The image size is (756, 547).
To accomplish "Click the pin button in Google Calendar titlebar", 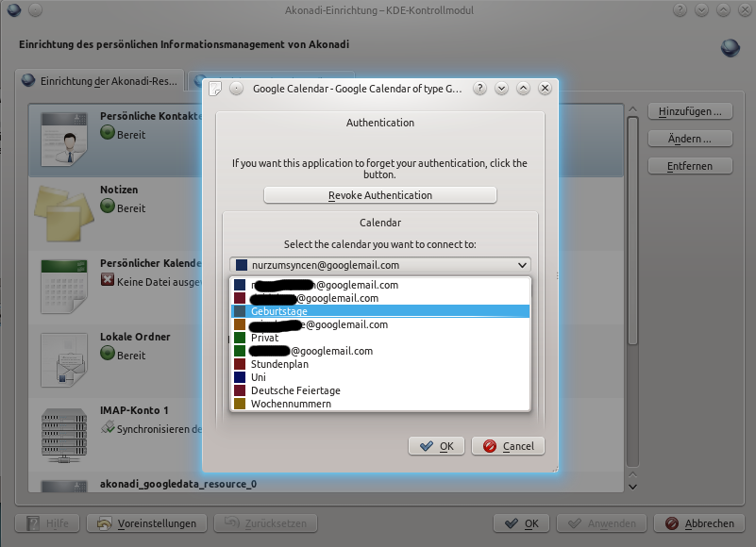I will pos(236,89).
